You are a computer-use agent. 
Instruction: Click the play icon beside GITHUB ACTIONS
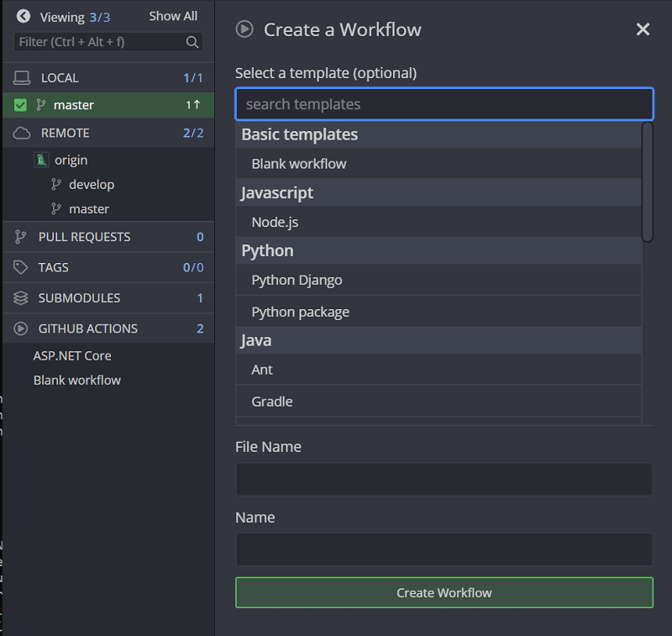21,329
